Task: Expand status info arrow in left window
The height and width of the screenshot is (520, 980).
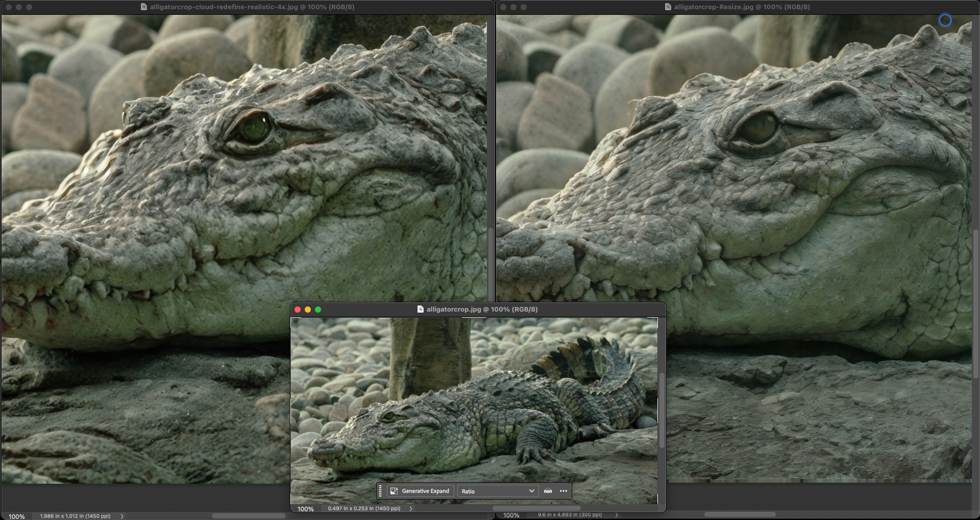Action: coord(122,516)
